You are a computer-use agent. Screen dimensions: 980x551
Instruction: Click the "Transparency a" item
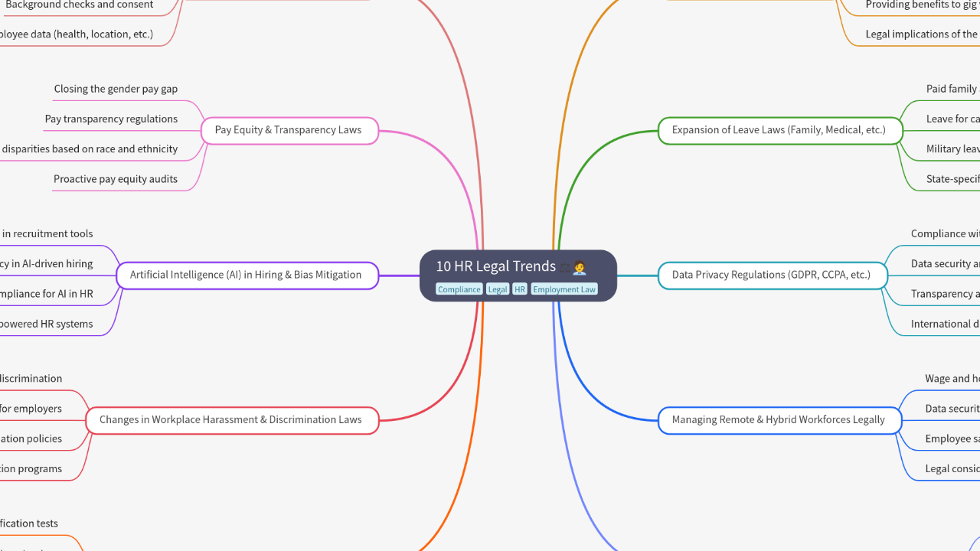(x=945, y=294)
